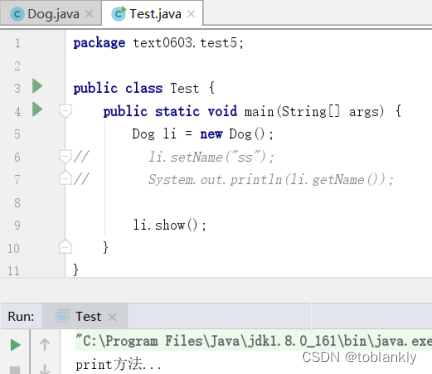Viewport: 432px width, 374px height.
Task: Click the class name Test on line 3
Action: (x=185, y=88)
